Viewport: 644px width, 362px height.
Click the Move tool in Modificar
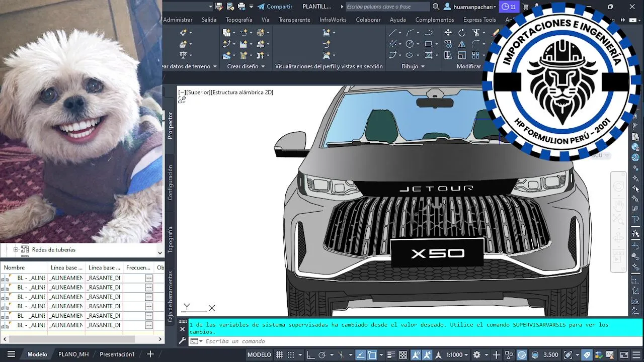point(448,32)
